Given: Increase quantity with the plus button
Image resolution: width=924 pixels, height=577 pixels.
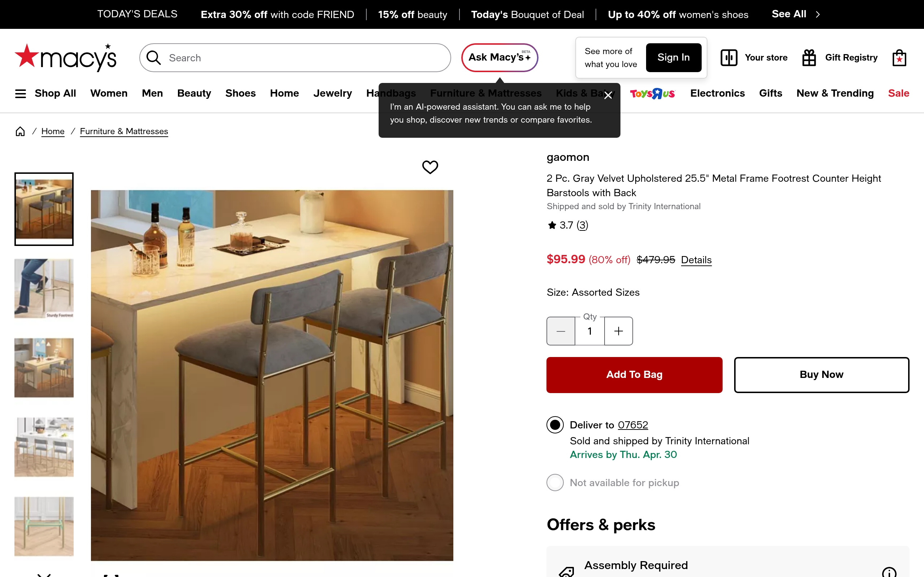Looking at the screenshot, I should pyautogui.click(x=618, y=331).
